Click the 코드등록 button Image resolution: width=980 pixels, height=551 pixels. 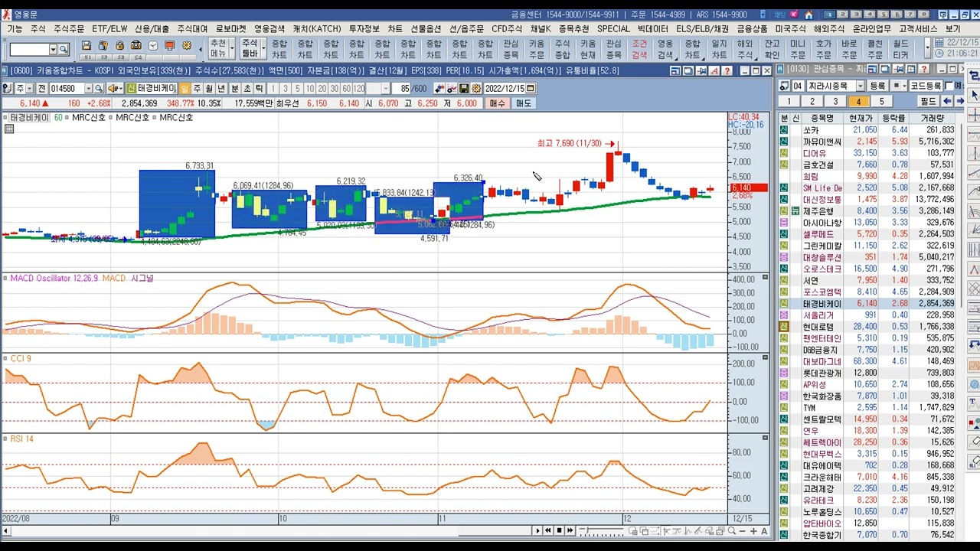(x=926, y=86)
